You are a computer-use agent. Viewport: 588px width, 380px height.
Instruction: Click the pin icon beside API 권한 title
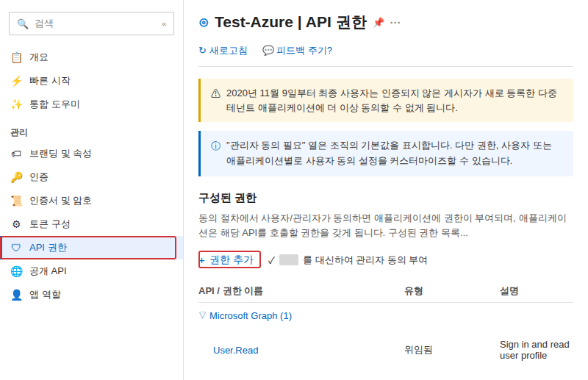click(x=379, y=23)
